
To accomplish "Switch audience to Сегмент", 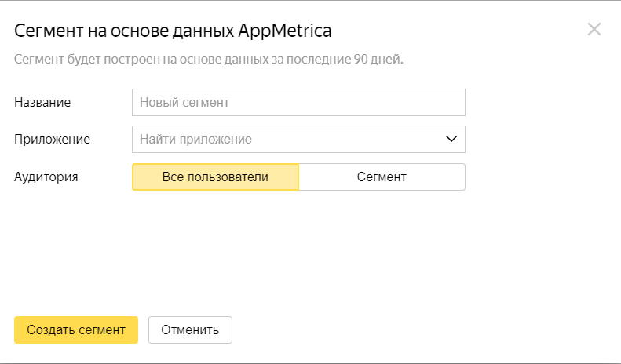I will (x=382, y=177).
